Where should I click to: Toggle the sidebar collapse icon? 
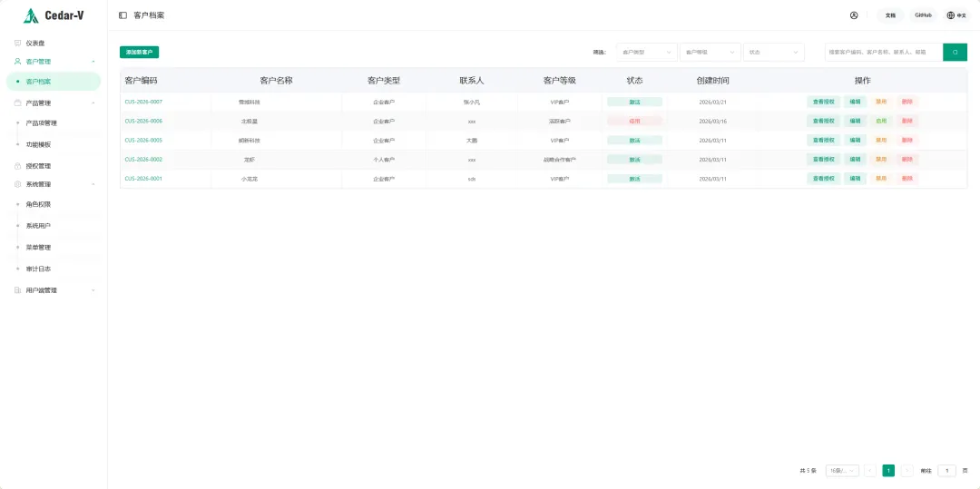point(122,15)
